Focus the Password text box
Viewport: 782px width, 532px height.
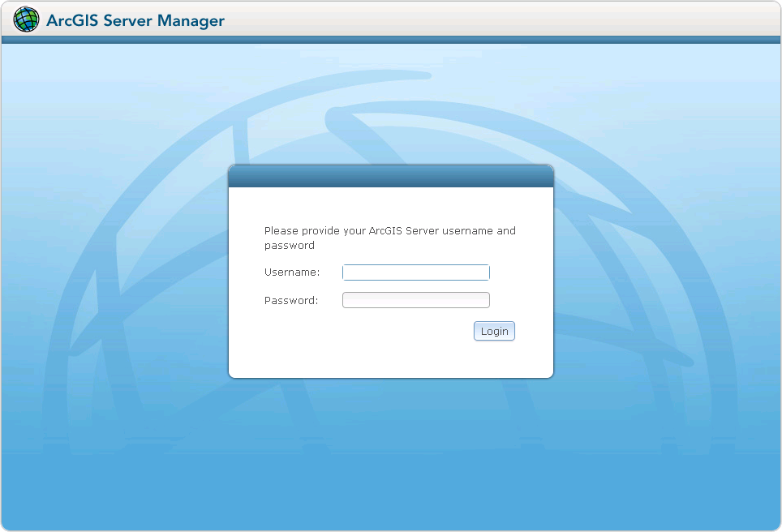point(415,299)
